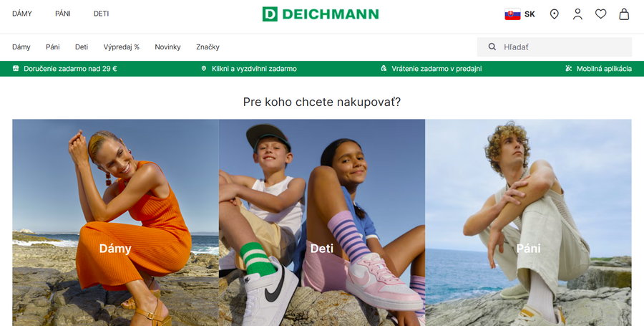Open the wishlist heart icon
Viewport: 644px width, 326px height.
601,14
